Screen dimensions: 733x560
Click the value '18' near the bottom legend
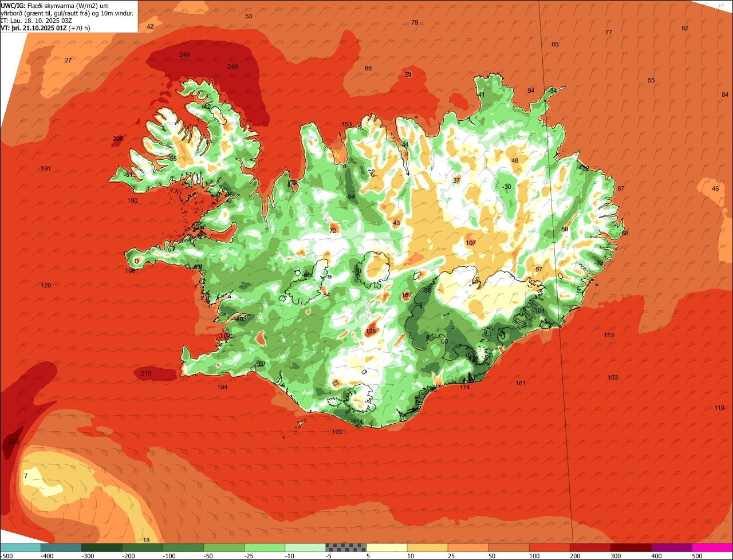146,540
